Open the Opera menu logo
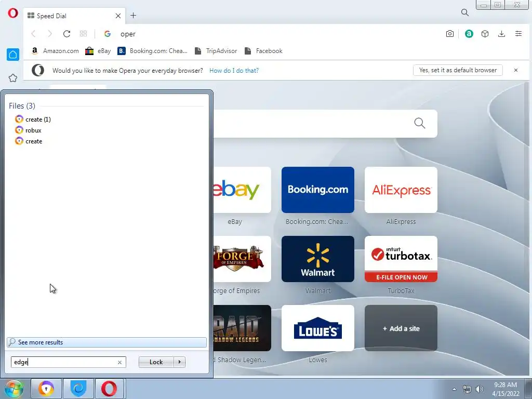Viewport: 532px width, 399px height. [x=13, y=13]
